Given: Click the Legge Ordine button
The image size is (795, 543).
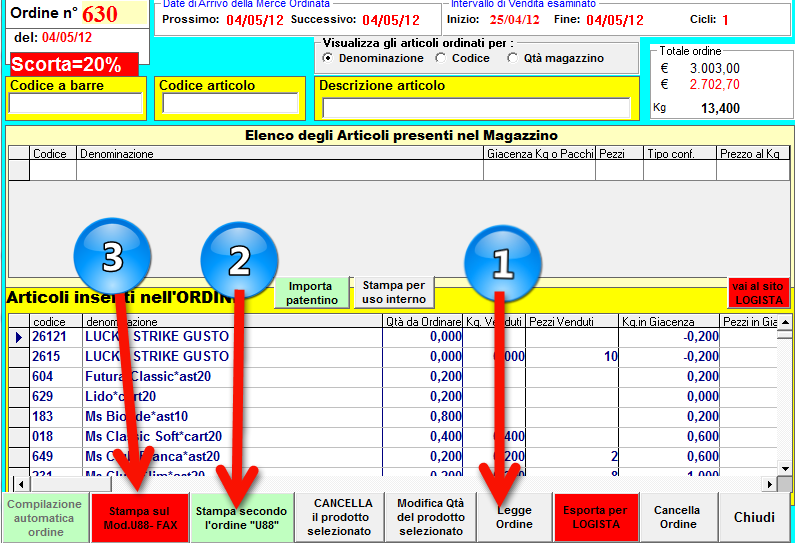Looking at the screenshot, I should pos(514,517).
